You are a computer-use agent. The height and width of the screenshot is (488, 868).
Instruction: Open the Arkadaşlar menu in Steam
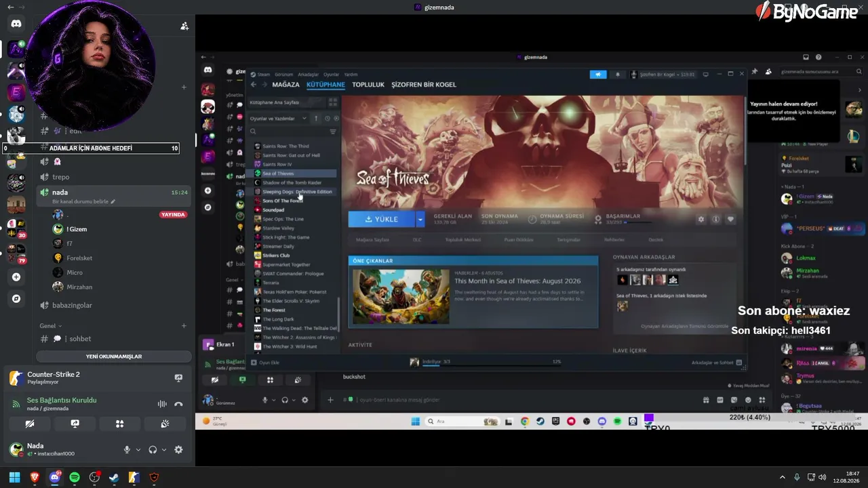pyautogui.click(x=308, y=75)
